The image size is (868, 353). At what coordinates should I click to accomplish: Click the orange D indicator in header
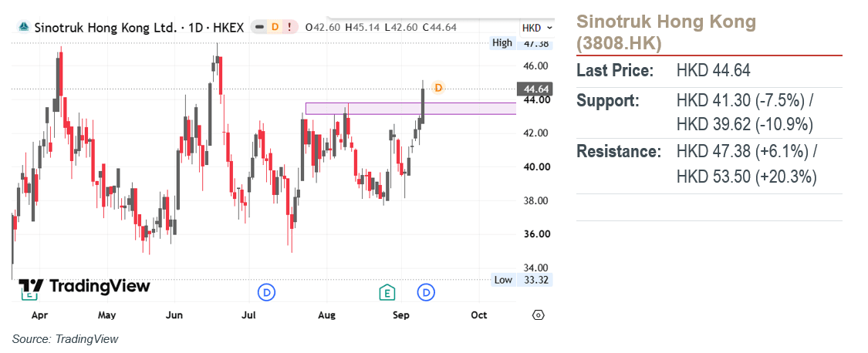point(275,26)
